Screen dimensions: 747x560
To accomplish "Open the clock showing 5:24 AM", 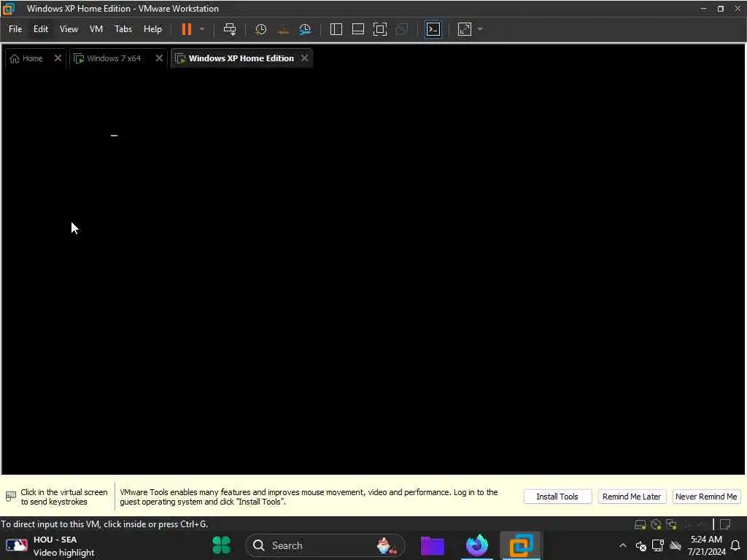I will (x=706, y=545).
